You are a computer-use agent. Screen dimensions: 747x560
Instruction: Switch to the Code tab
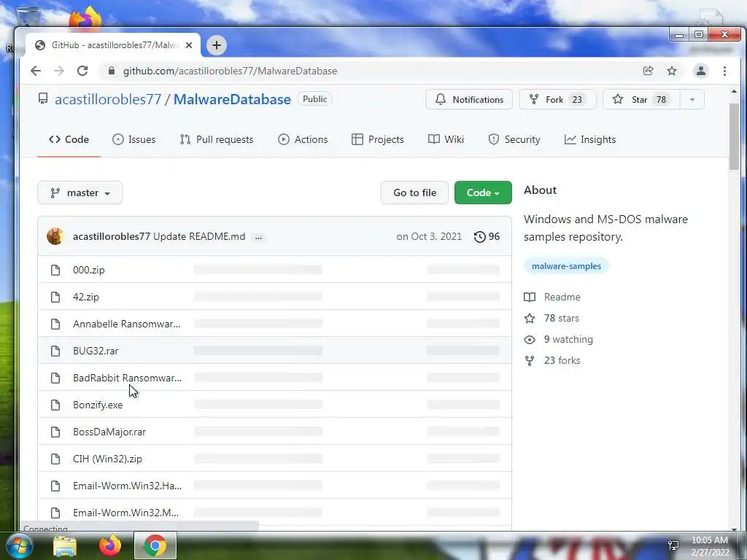pos(69,139)
